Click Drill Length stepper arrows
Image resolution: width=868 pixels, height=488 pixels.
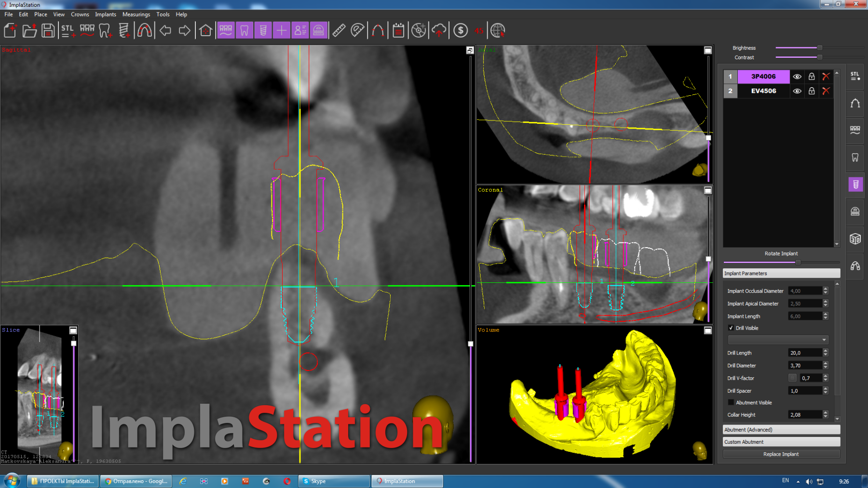826,353
